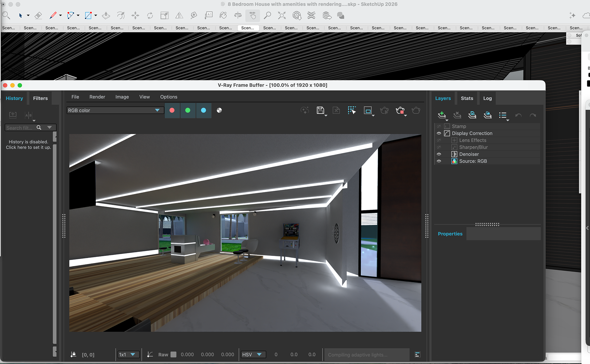
Task: Open the Filters tab
Action: 40,98
